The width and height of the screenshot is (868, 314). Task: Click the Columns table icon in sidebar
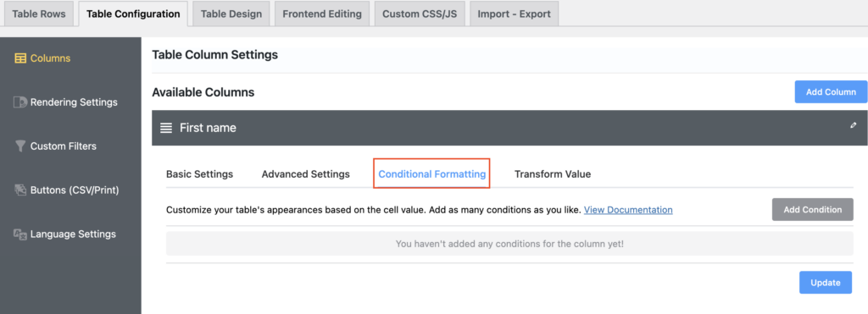coord(20,58)
